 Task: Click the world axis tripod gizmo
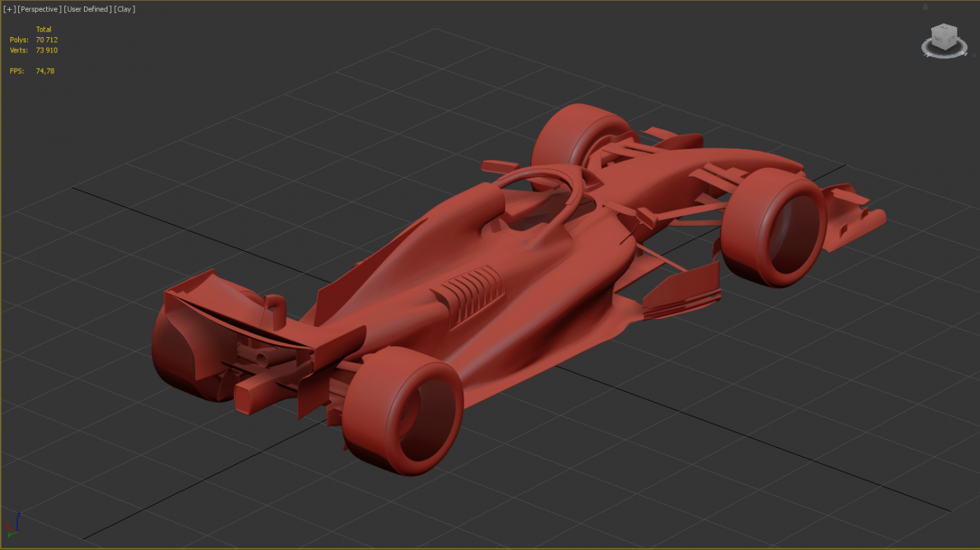coord(12,526)
